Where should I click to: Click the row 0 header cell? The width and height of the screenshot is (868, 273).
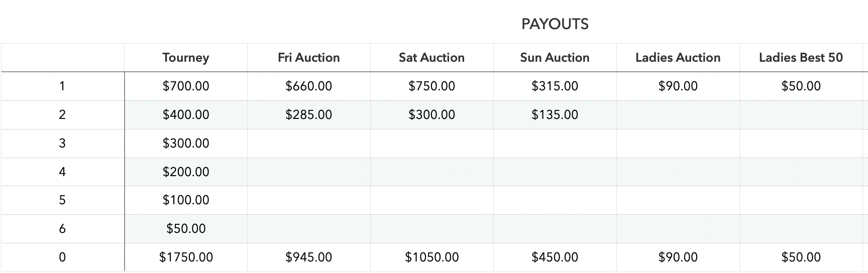click(62, 257)
